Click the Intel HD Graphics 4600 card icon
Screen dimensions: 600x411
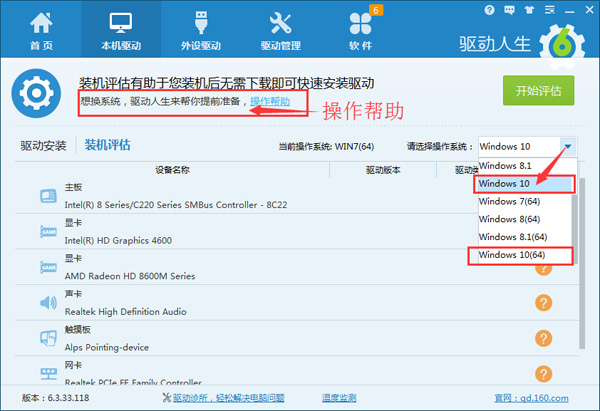[x=49, y=232]
